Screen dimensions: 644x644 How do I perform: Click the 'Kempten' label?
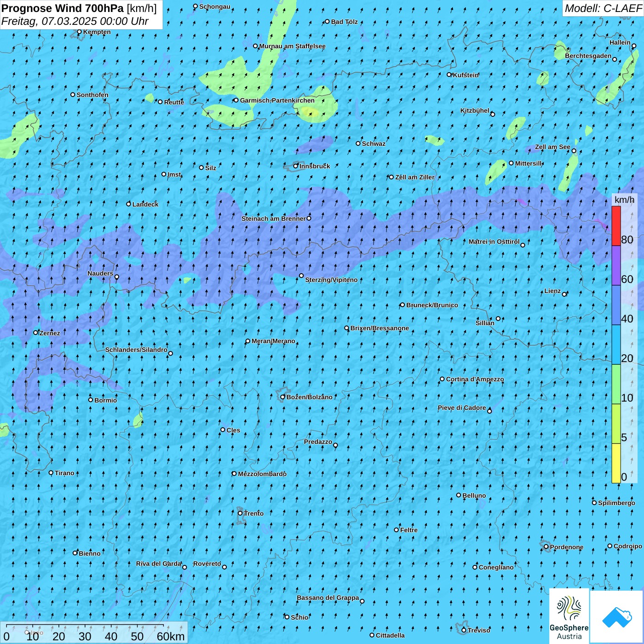point(97,32)
